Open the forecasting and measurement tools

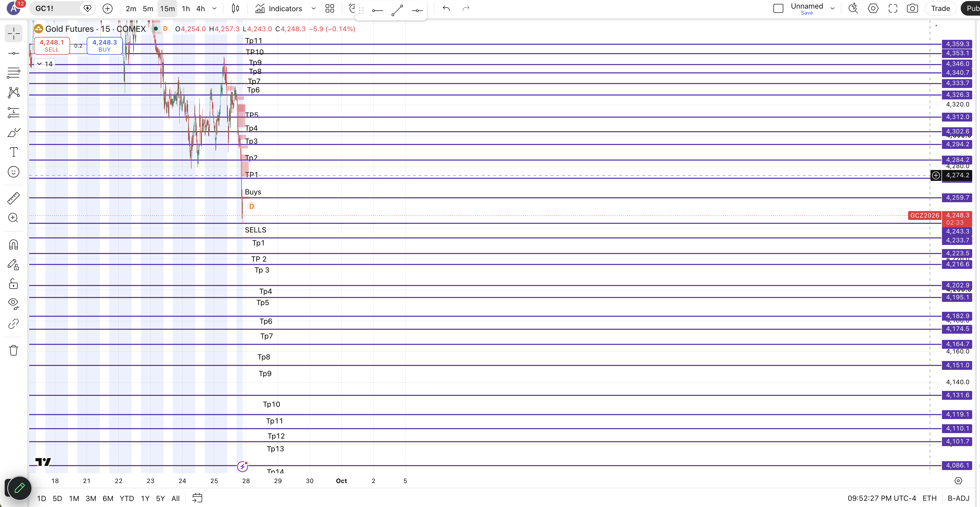click(x=14, y=112)
